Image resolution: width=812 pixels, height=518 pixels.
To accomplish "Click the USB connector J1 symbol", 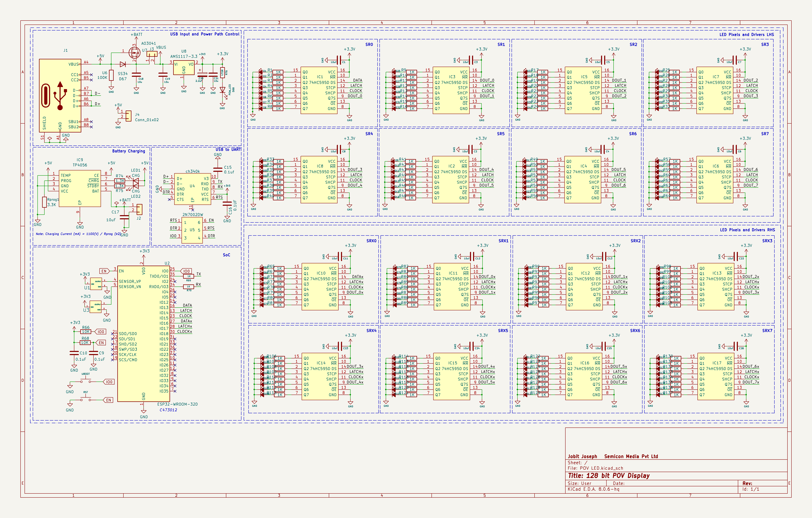I will pos(60,95).
